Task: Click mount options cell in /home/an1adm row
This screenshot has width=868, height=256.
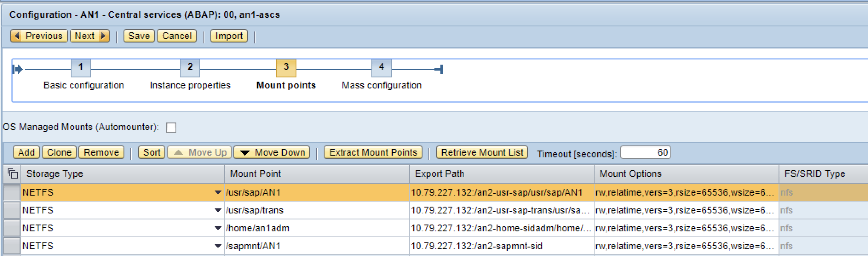Action: pos(687,228)
